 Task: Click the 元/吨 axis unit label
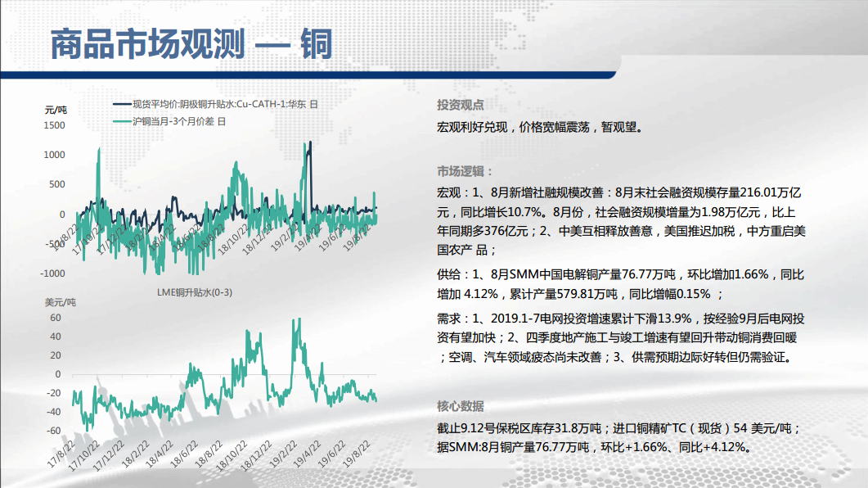pyautogui.click(x=56, y=109)
